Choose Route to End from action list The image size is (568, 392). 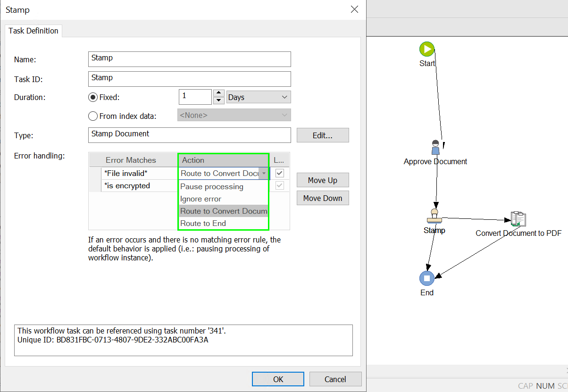[x=224, y=223]
